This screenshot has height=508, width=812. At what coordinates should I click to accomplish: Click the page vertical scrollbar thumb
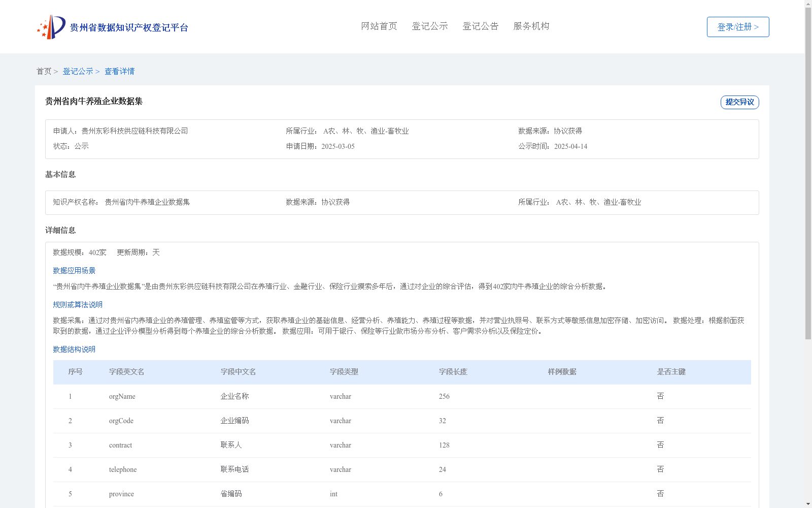[x=808, y=173]
